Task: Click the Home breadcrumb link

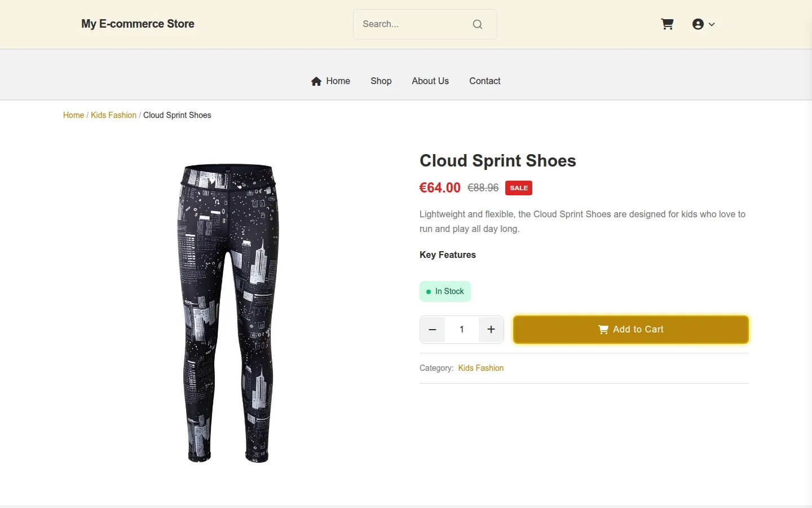Action: coord(73,115)
